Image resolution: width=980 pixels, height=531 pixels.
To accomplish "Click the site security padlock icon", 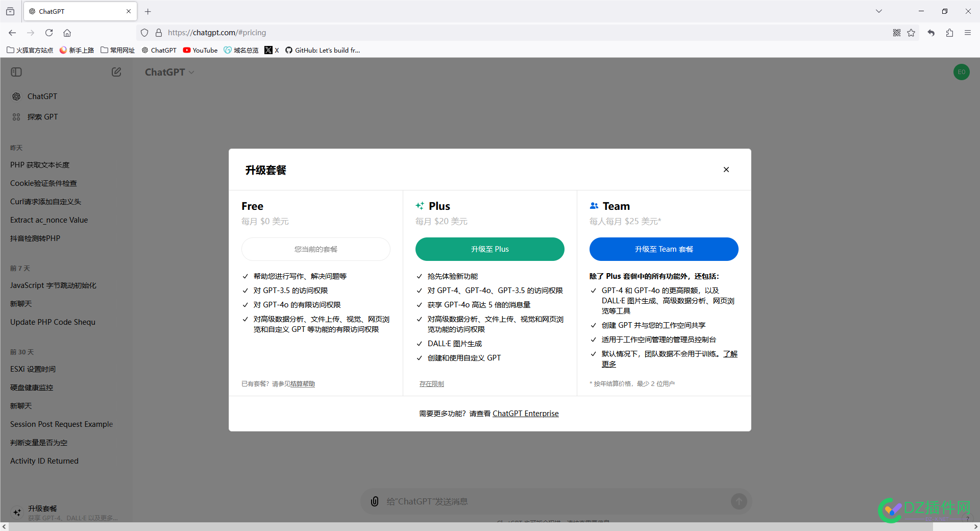I will [159, 33].
